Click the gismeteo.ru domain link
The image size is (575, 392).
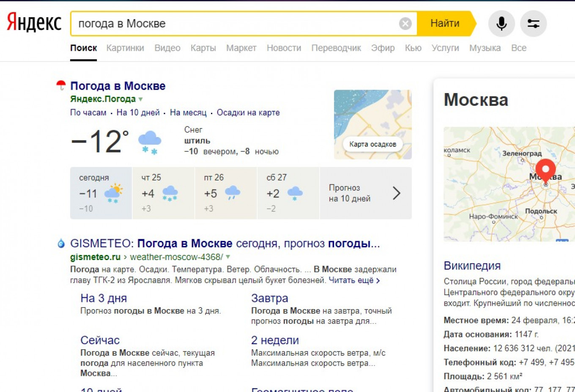[x=95, y=257]
